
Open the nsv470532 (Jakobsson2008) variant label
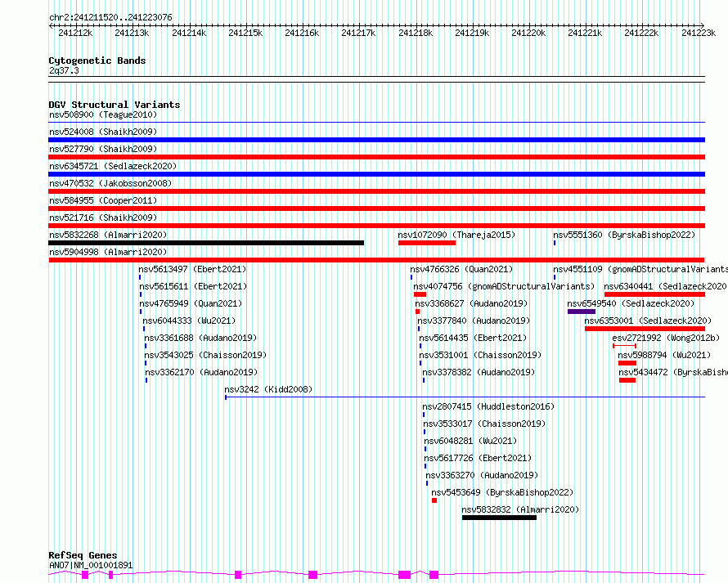tap(110, 183)
